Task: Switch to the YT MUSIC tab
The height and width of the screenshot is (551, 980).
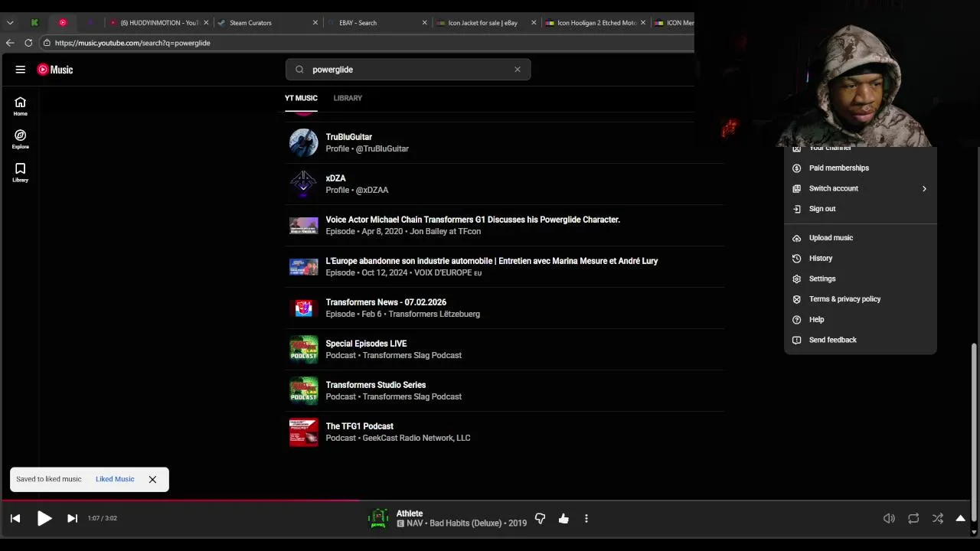Action: tap(301, 98)
